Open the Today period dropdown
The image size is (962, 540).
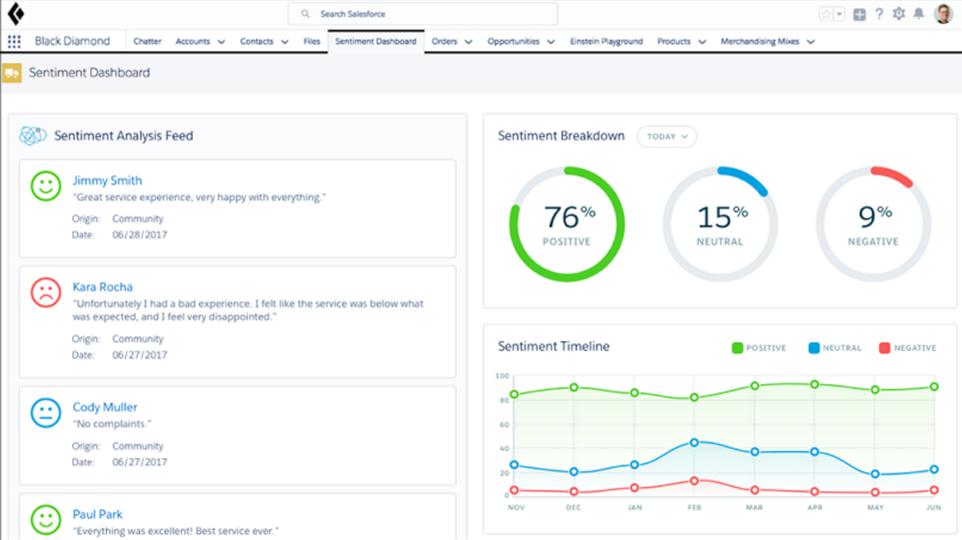(x=667, y=137)
